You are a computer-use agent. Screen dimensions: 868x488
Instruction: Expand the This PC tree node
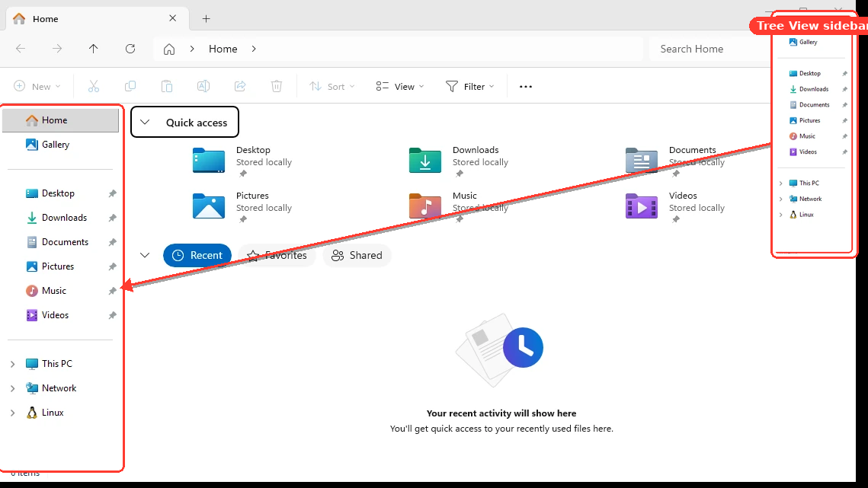(x=13, y=363)
